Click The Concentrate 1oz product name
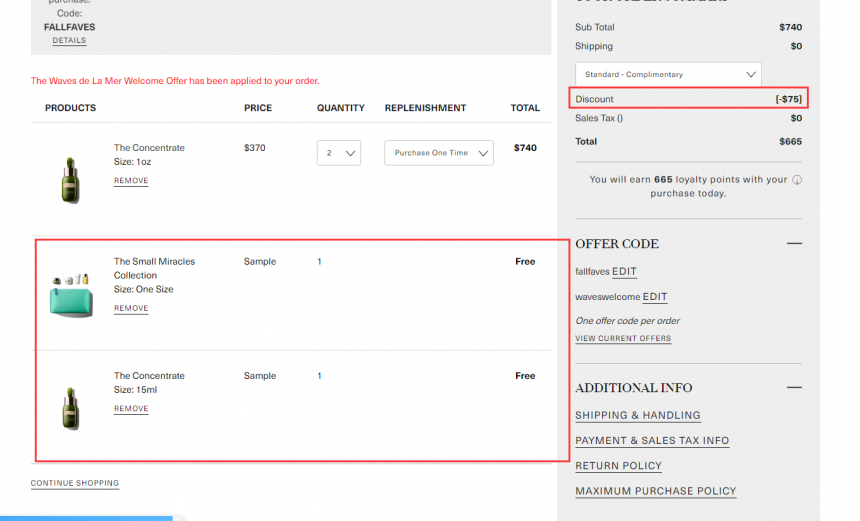Viewport: 860px width, 521px height. pos(149,148)
